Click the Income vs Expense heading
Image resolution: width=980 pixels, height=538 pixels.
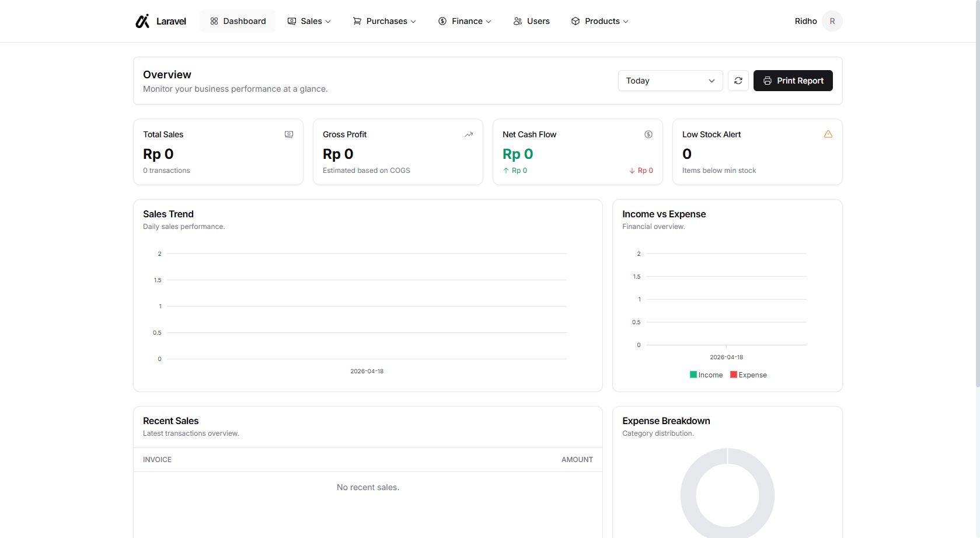[x=664, y=214]
